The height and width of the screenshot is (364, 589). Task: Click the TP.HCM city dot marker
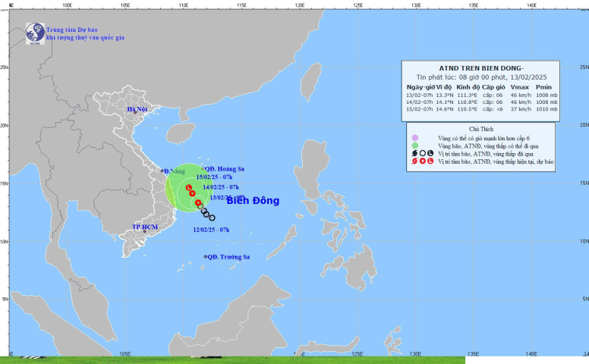coord(144,231)
